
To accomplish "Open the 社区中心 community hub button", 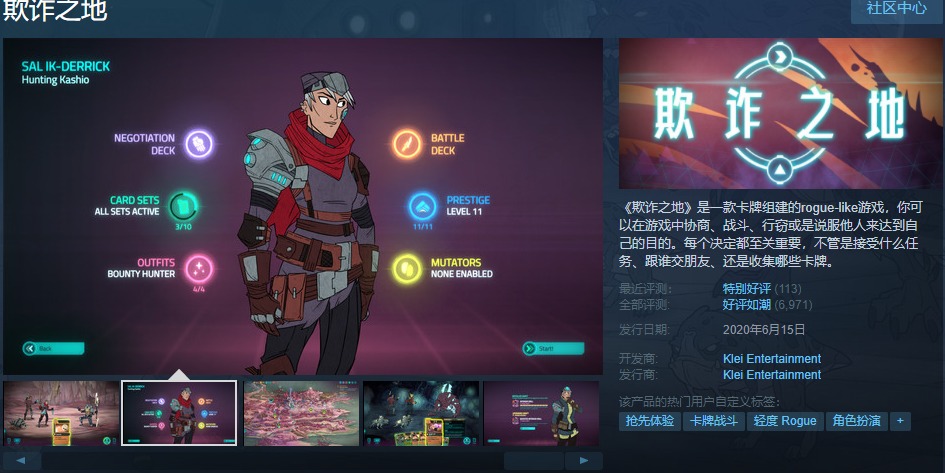I will [896, 9].
